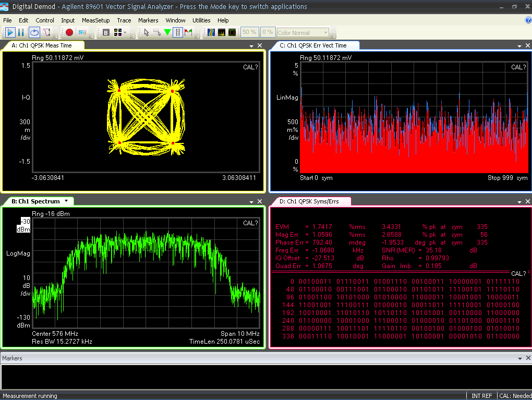Start recording with the red record button
Viewport: 532px width, 400px height.
click(x=69, y=32)
